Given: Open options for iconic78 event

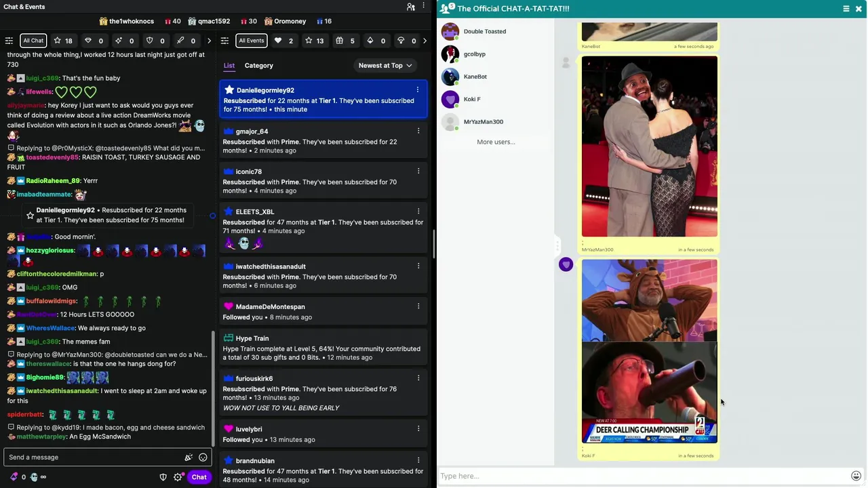Looking at the screenshot, I should point(418,171).
